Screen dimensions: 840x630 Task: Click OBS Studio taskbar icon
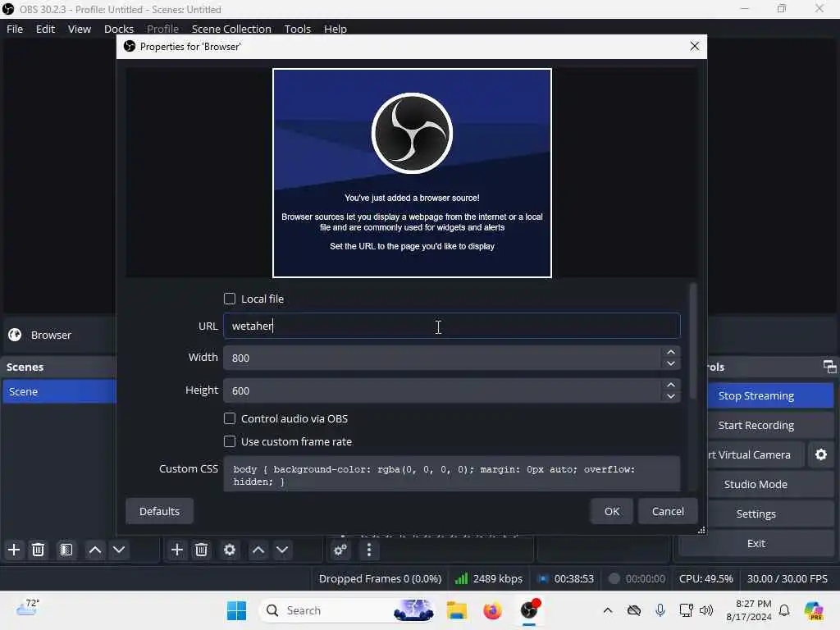529,610
